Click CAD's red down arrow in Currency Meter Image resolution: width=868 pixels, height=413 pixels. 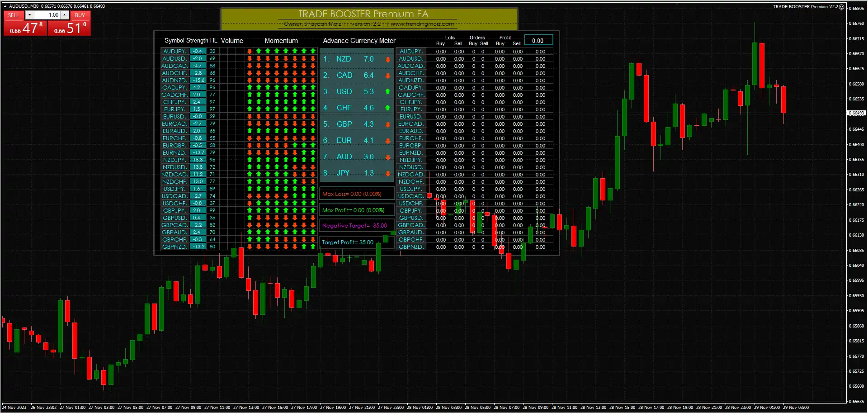[387, 76]
